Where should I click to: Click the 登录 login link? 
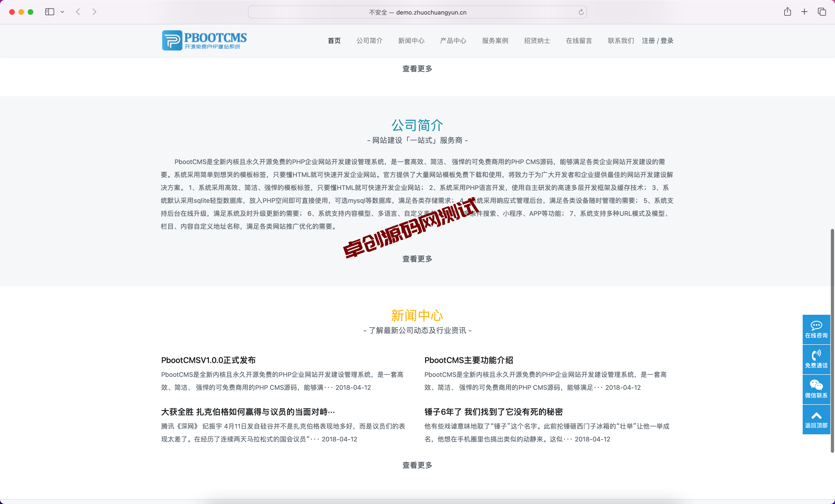coord(667,41)
